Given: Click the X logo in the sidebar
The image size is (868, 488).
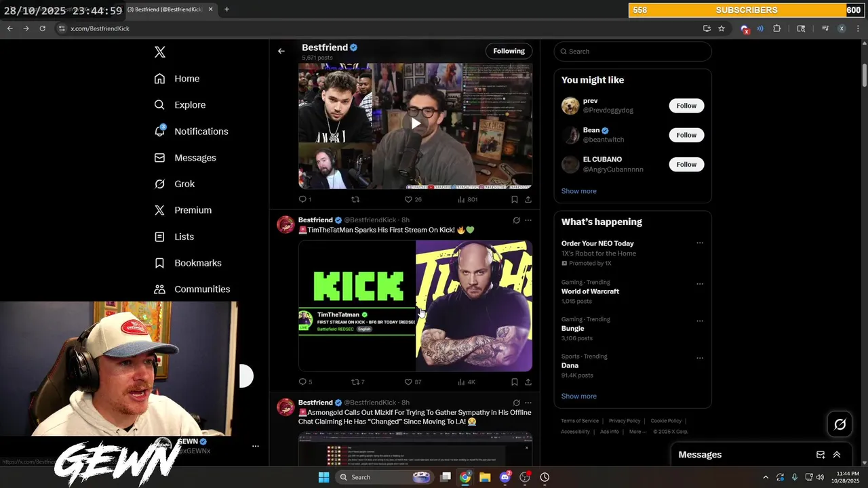Looking at the screenshot, I should [x=160, y=52].
